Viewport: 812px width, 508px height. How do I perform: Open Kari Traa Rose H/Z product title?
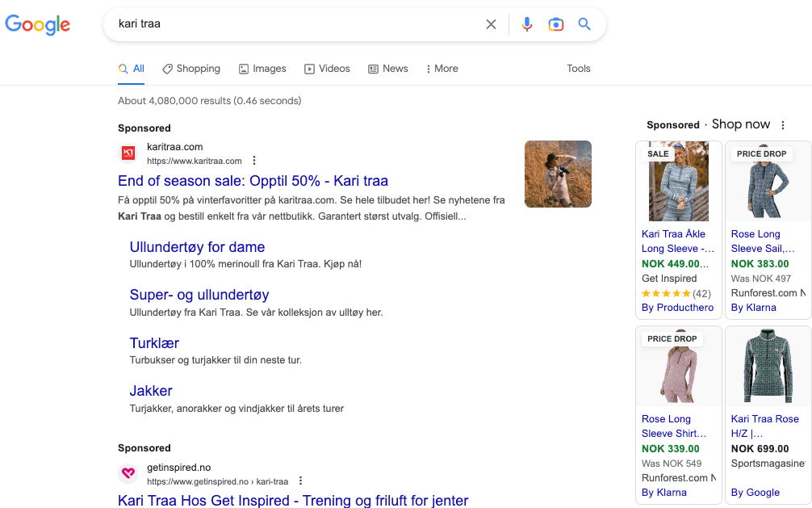(x=765, y=426)
